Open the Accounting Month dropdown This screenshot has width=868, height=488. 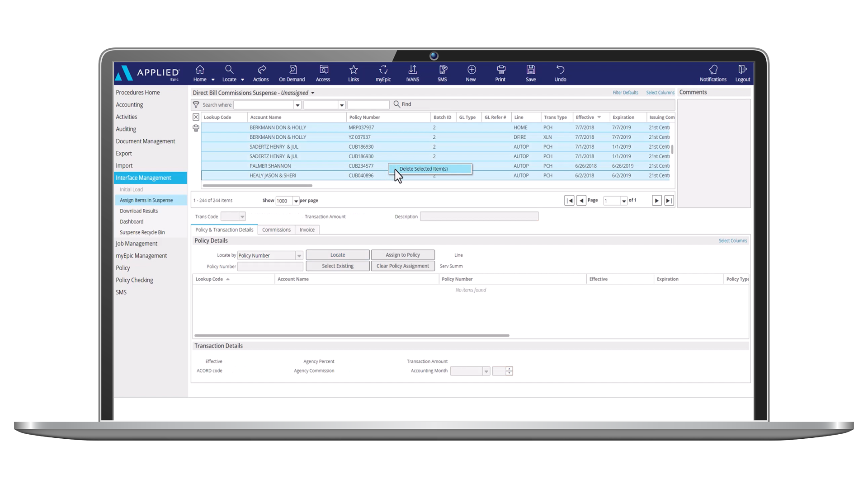coord(486,371)
